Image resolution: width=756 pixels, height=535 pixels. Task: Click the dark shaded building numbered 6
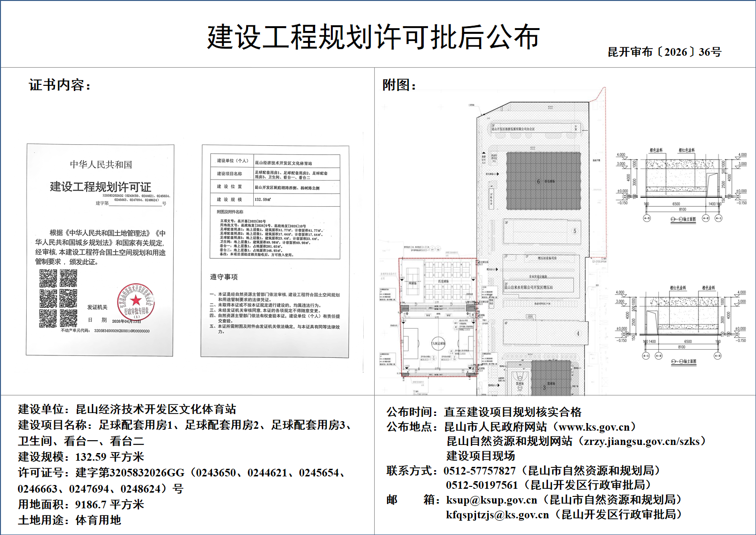[x=543, y=181]
